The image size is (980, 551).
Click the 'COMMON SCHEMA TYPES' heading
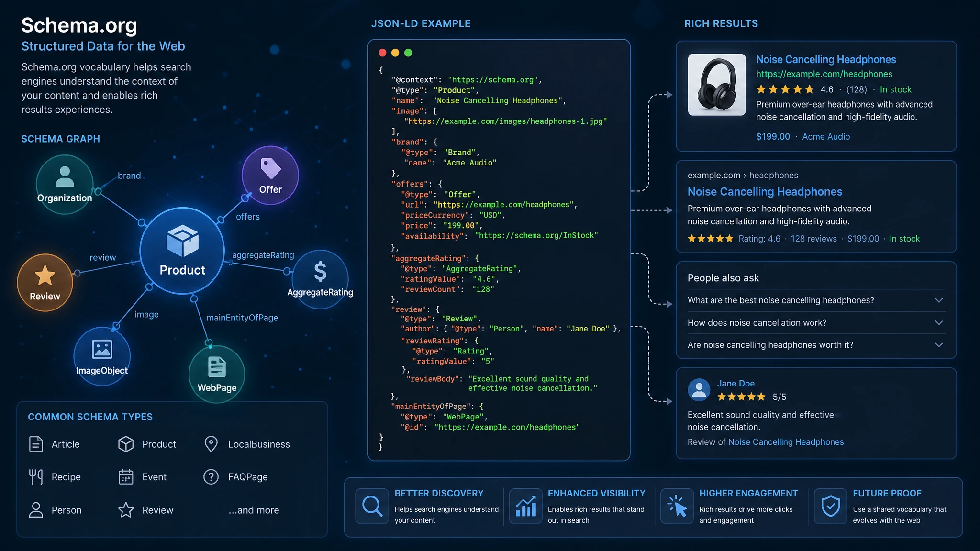pyautogui.click(x=90, y=417)
